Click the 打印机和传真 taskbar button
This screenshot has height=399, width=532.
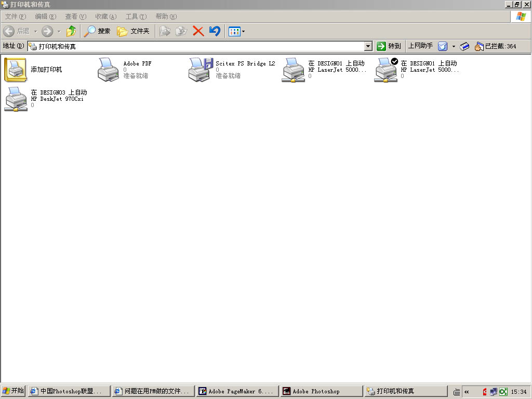[x=406, y=391]
